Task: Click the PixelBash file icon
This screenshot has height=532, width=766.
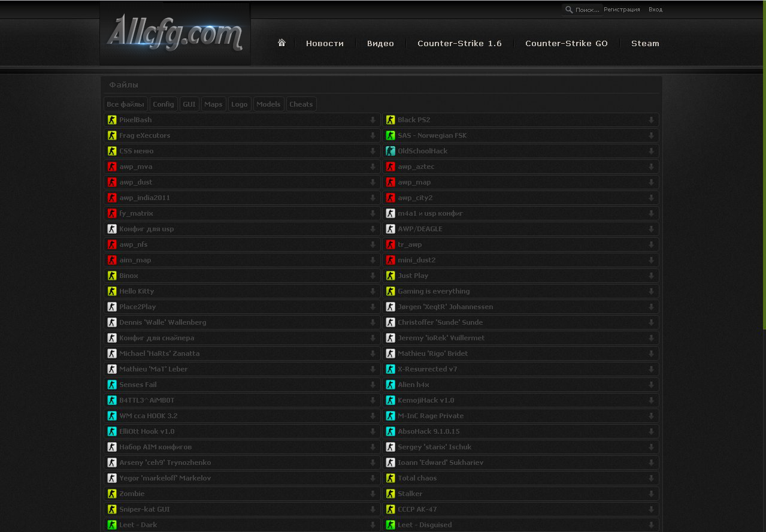Action: 112,120
